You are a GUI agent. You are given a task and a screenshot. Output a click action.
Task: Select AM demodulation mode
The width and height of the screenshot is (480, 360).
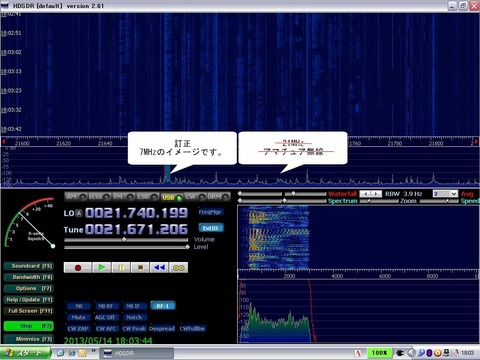click(x=76, y=197)
